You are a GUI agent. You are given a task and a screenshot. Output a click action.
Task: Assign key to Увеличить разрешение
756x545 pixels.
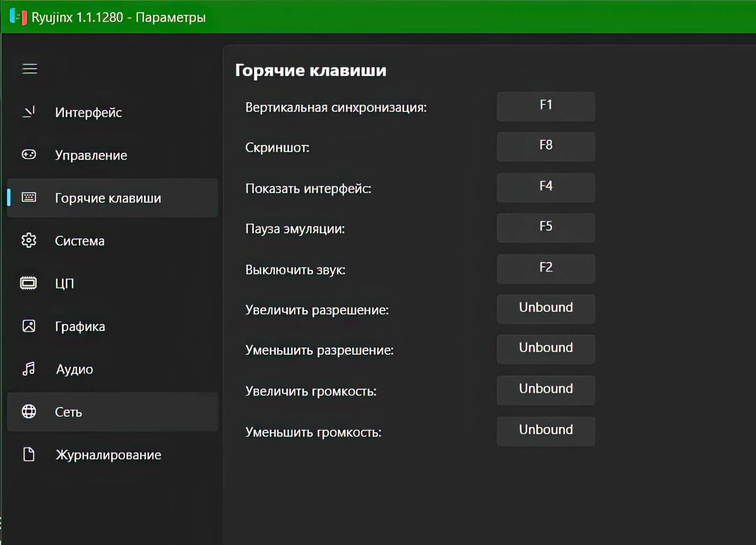(x=546, y=309)
